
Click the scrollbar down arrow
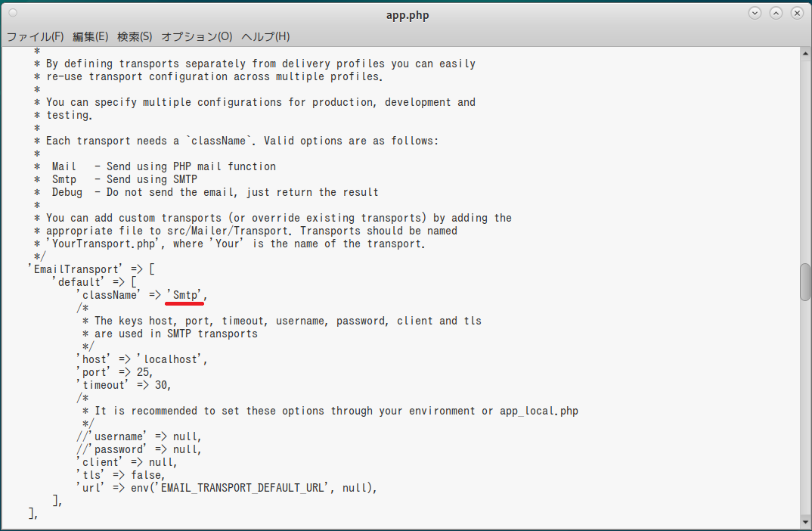804,522
